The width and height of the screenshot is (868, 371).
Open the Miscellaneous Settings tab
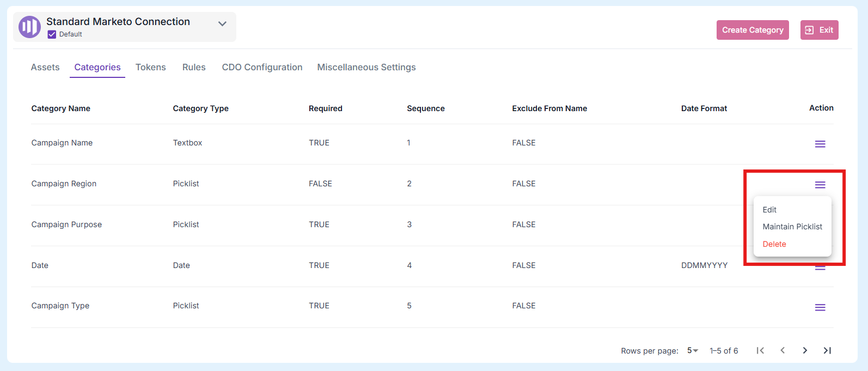pyautogui.click(x=366, y=67)
